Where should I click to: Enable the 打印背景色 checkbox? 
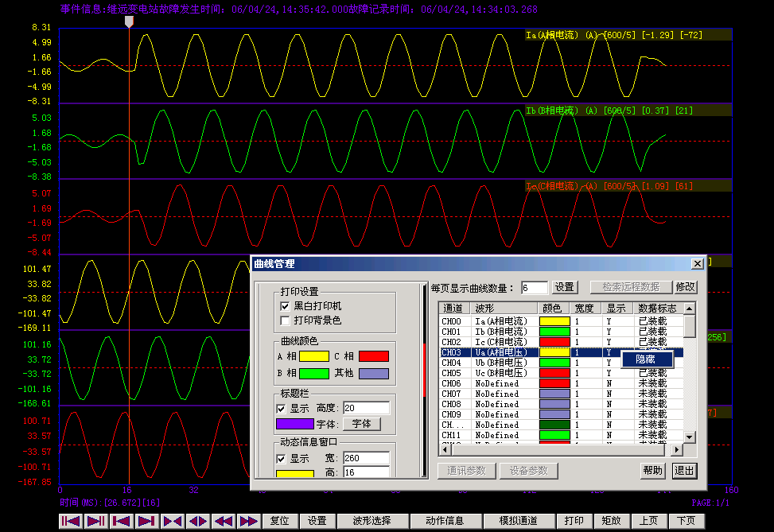pos(285,320)
